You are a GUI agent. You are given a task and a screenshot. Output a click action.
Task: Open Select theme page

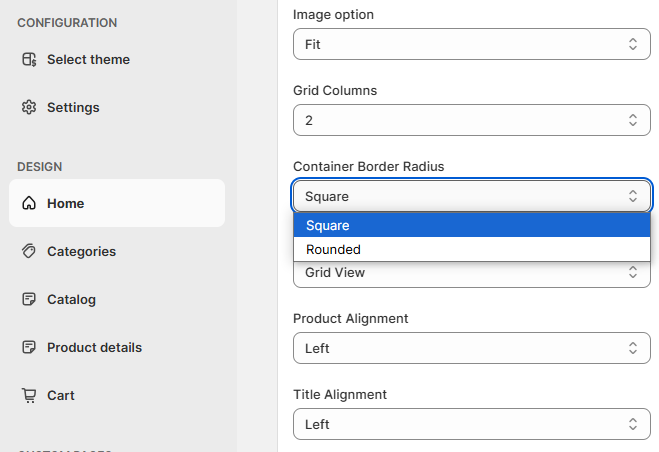pos(117,59)
